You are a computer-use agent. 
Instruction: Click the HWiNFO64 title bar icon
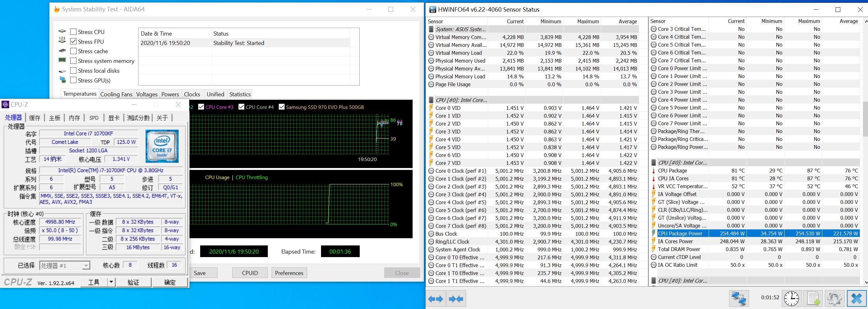coord(432,9)
